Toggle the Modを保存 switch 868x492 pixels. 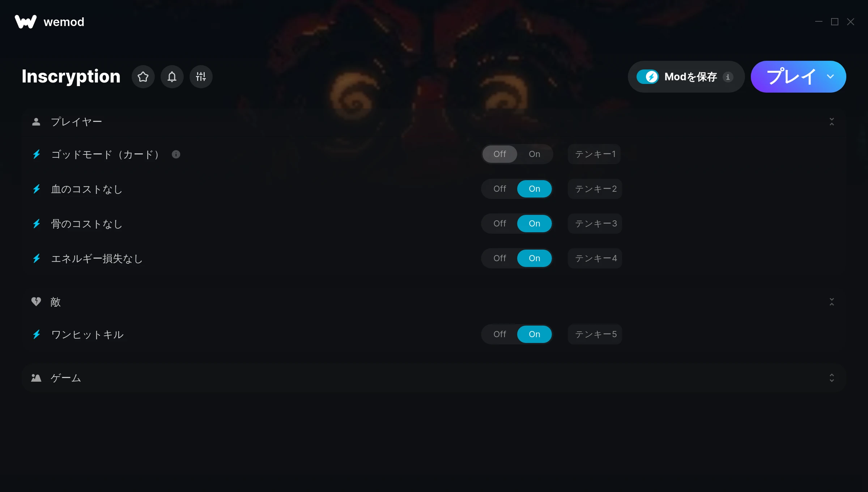coord(647,77)
